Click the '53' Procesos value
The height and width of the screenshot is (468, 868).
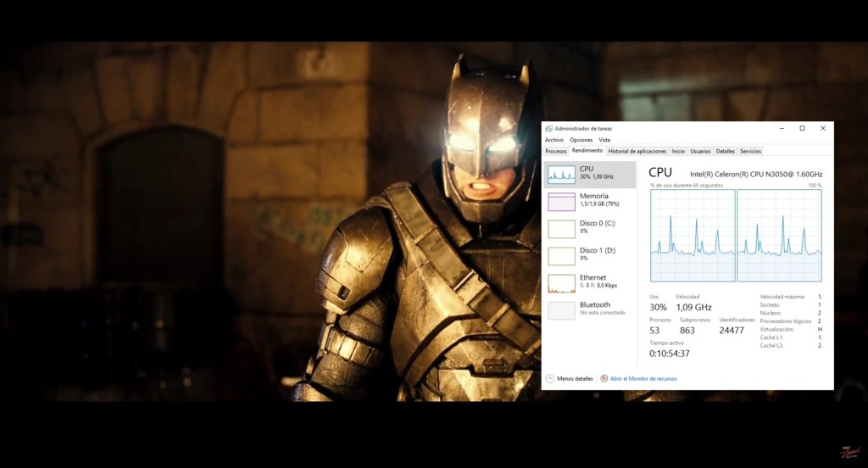click(654, 331)
